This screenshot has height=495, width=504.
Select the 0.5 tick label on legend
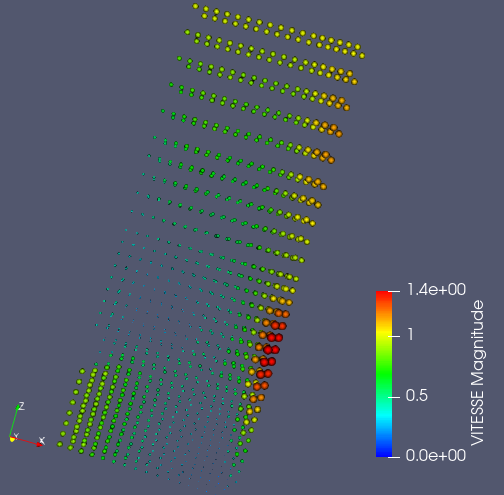point(416,396)
